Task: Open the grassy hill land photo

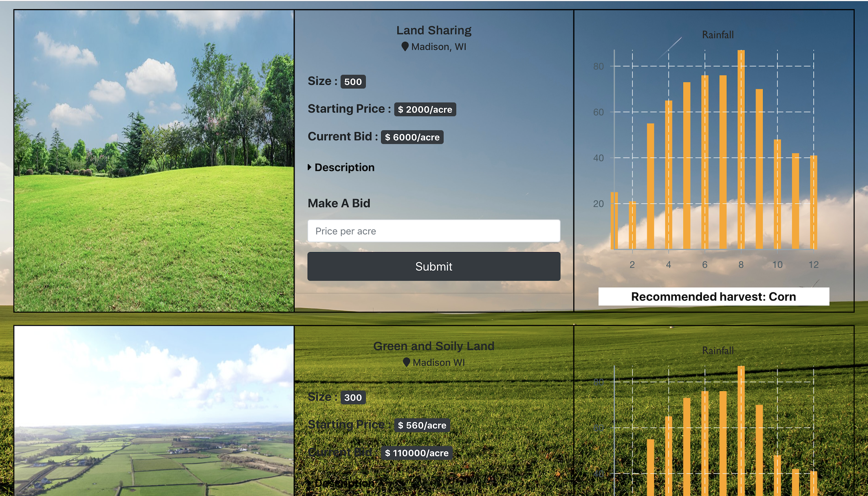Action: 154,161
